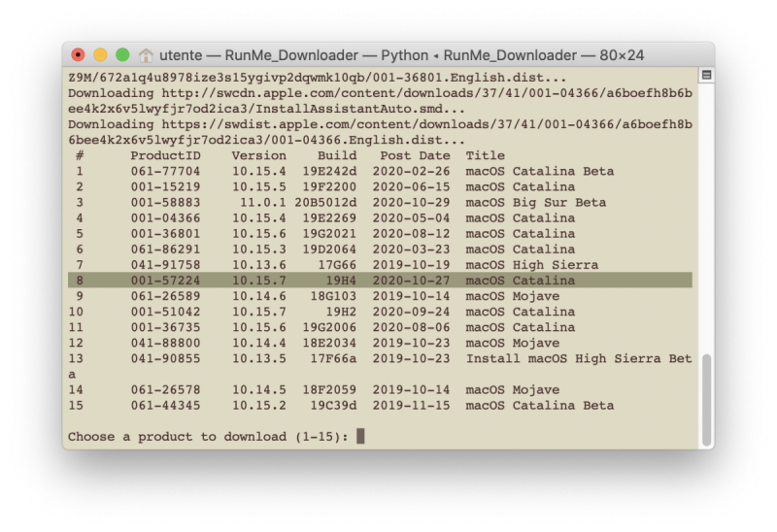Click the 001-04366.English.dist line
This screenshot has width=777, height=532.
coord(266,140)
